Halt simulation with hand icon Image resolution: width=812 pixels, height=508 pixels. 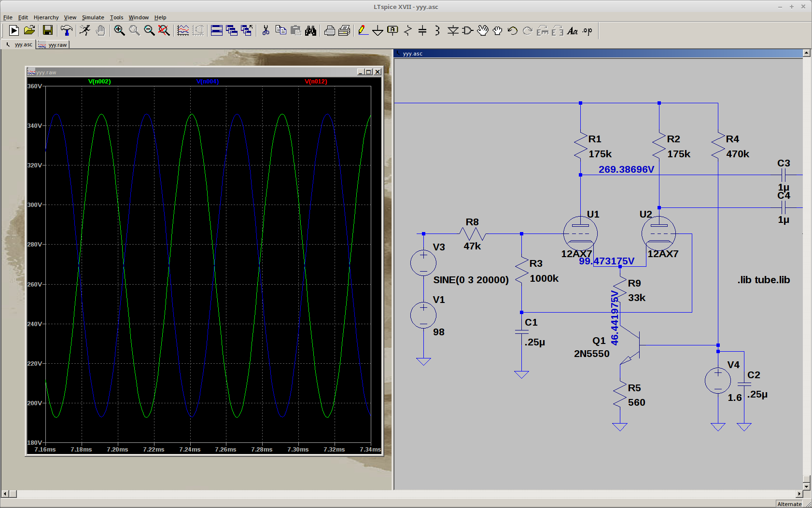(100, 30)
